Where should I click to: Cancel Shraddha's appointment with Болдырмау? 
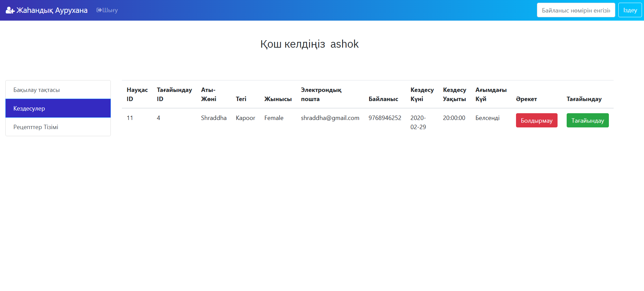point(537,121)
